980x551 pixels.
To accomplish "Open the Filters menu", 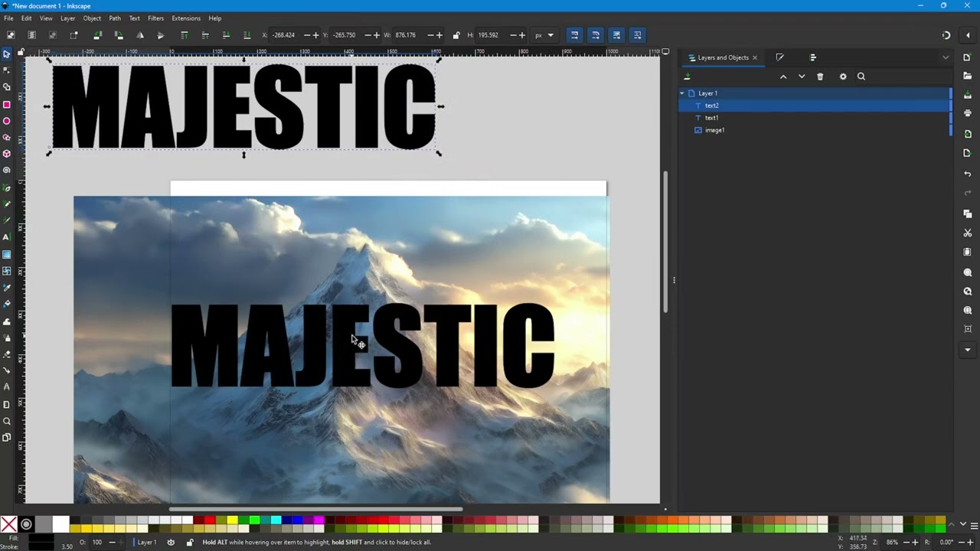I will click(x=155, y=18).
